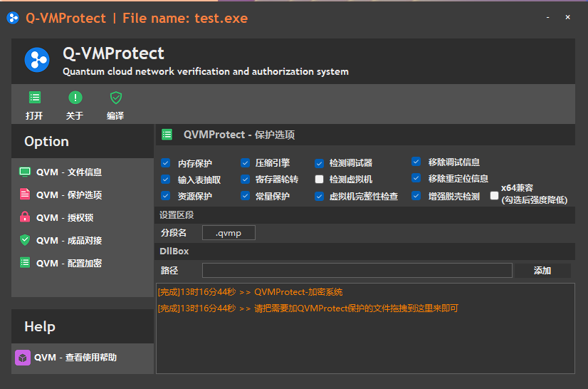Click the DllBox 路径 path input field
This screenshot has height=389, width=588.
357,271
